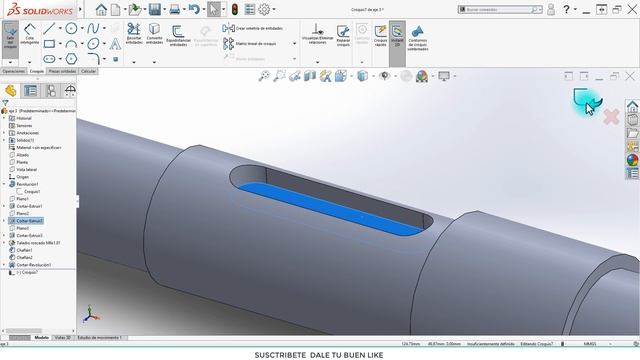Open dropdown arrow beside Circle tool

click(x=82, y=29)
